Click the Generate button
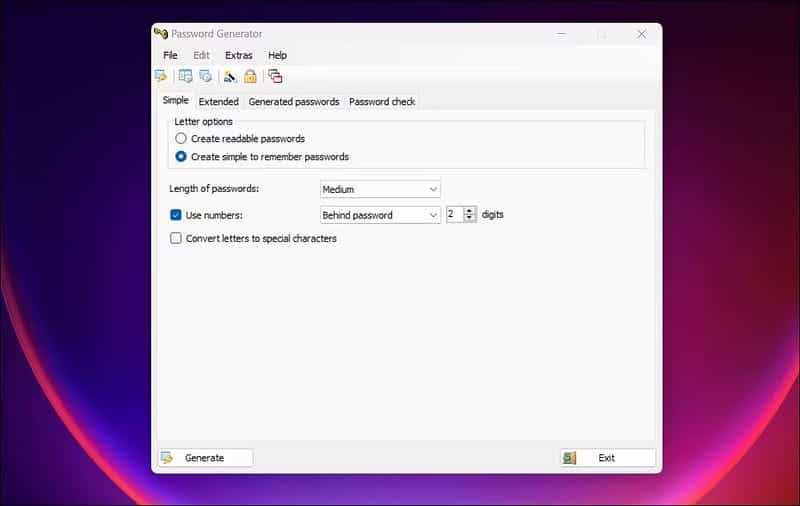 [205, 458]
